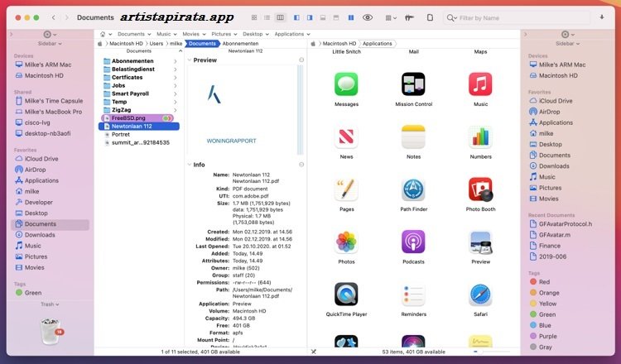Expand the Smart Payroll folder chevron

175,93
